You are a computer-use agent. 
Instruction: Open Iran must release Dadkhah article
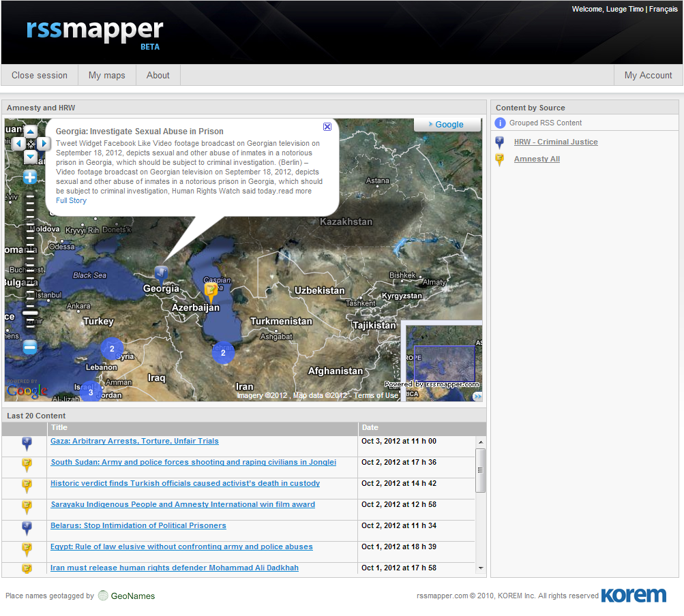pyautogui.click(x=175, y=568)
